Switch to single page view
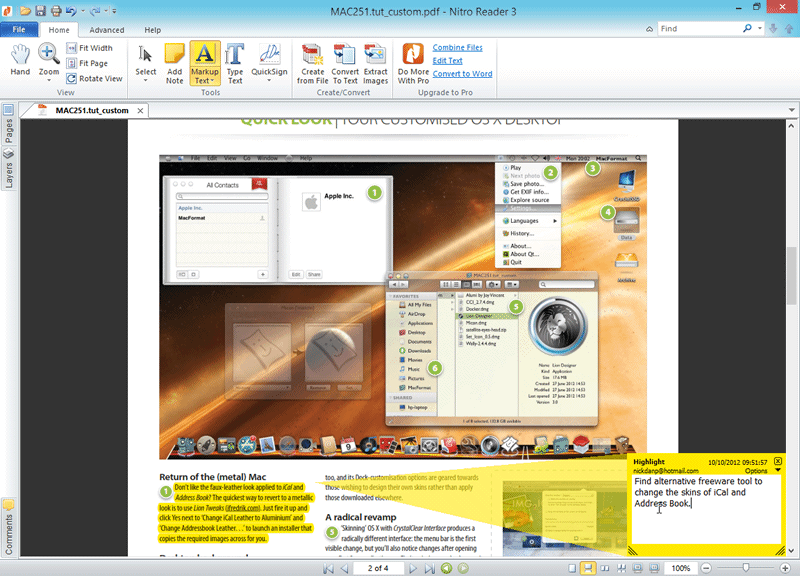Viewport: 800px width, 576px height. point(572,568)
